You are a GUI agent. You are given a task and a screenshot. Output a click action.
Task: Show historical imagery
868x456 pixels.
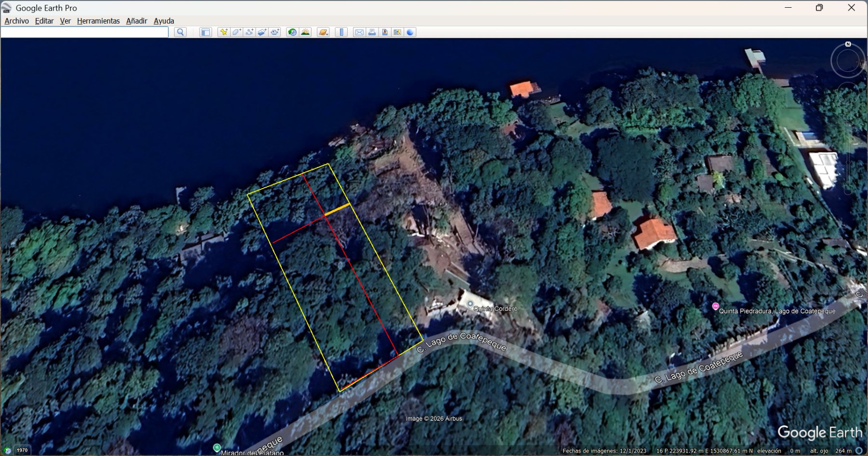(x=292, y=32)
